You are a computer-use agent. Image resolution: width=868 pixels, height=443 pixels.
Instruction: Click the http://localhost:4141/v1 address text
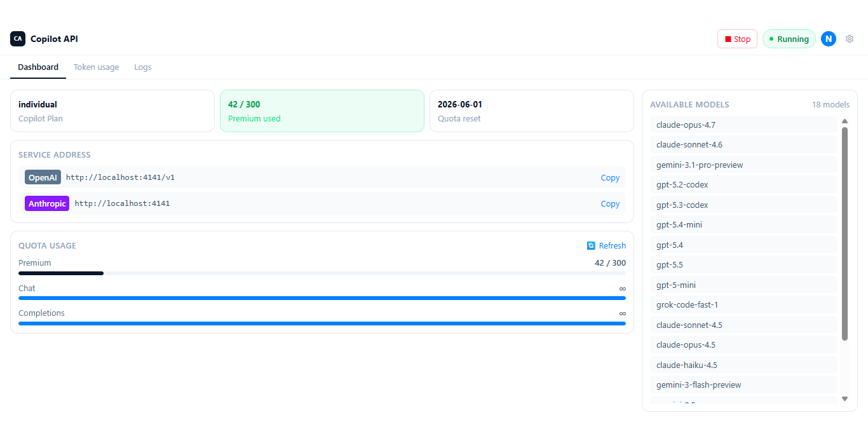tap(120, 177)
